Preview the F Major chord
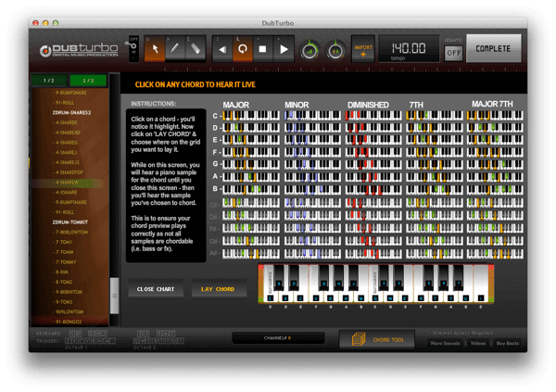 pos(251,152)
